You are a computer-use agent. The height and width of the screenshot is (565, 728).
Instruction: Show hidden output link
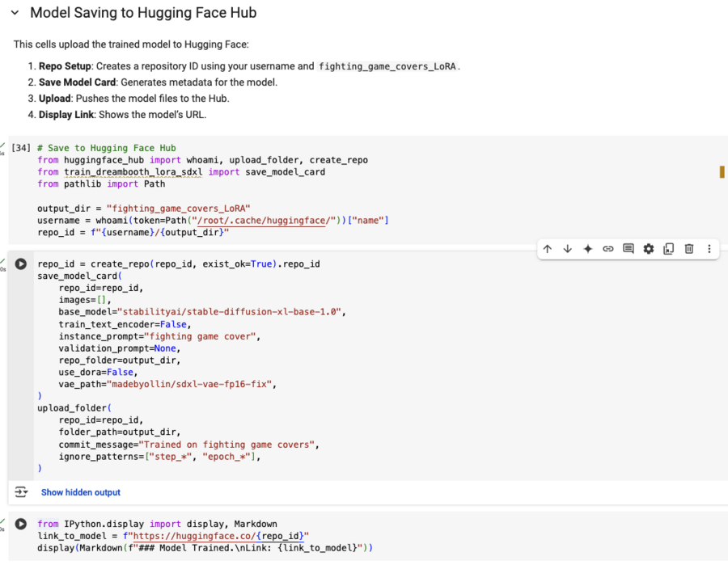point(81,492)
